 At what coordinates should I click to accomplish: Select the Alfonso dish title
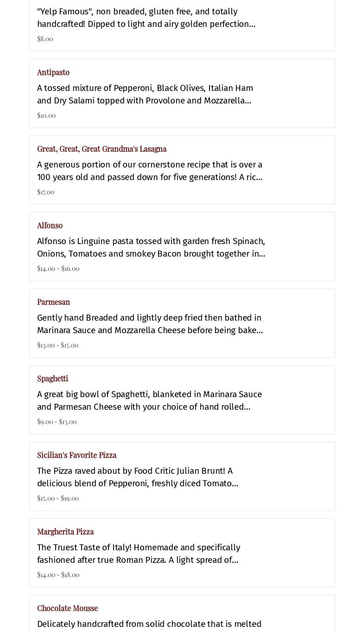50,226
